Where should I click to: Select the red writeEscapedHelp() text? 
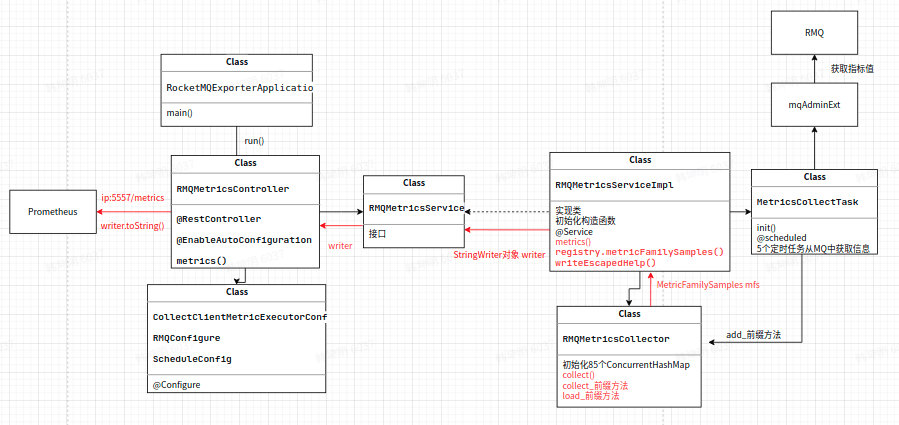[x=605, y=262]
